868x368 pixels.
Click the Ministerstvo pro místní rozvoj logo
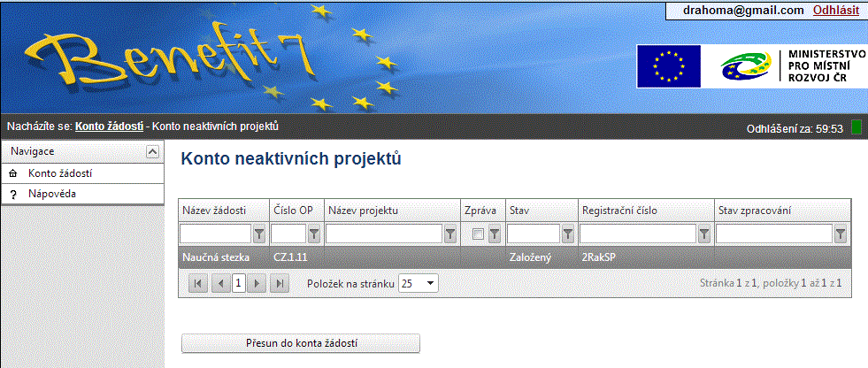pyautogui.click(x=793, y=66)
